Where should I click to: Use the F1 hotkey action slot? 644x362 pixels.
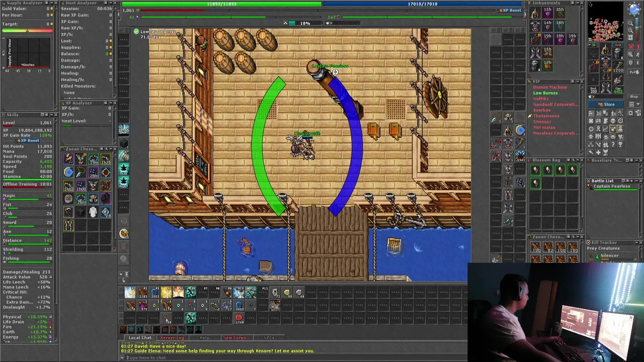pos(130,293)
